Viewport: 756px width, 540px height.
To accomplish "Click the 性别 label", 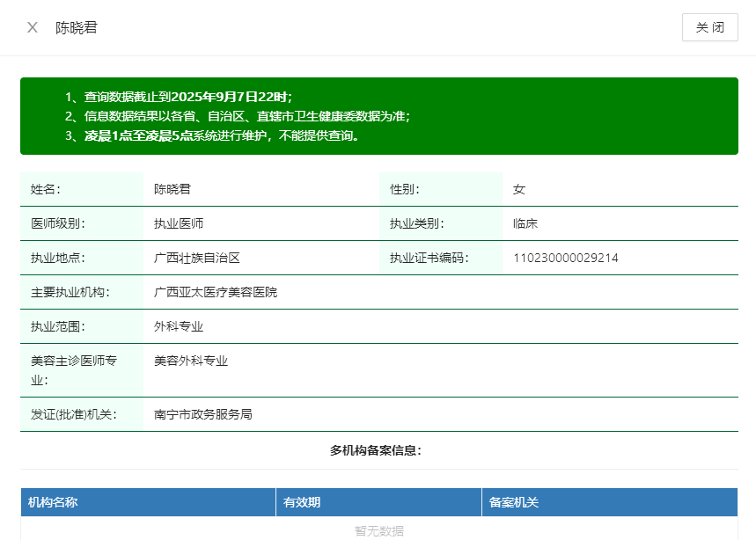I will (405, 189).
